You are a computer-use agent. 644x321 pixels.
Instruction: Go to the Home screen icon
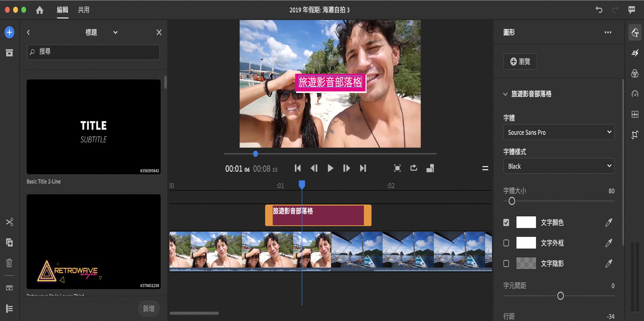click(x=40, y=10)
